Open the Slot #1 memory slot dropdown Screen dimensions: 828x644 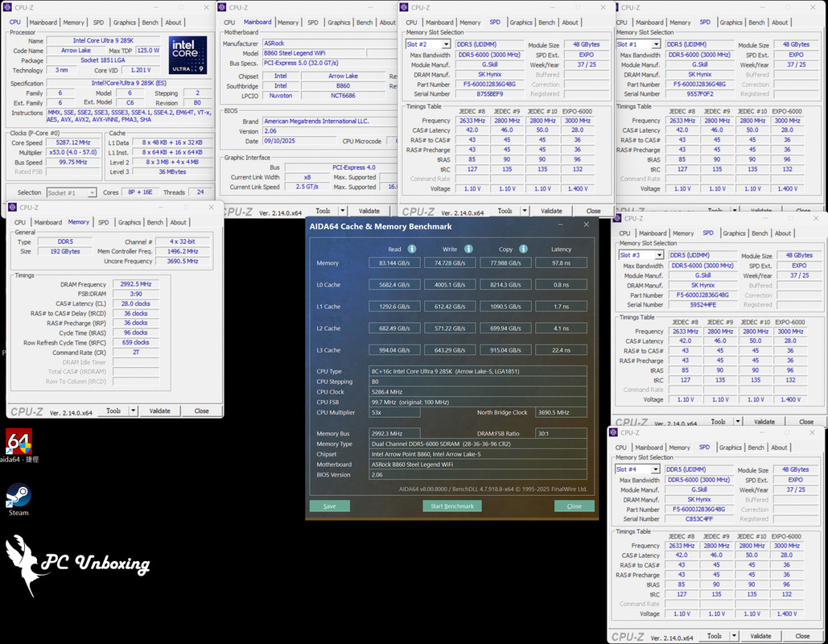tap(657, 44)
